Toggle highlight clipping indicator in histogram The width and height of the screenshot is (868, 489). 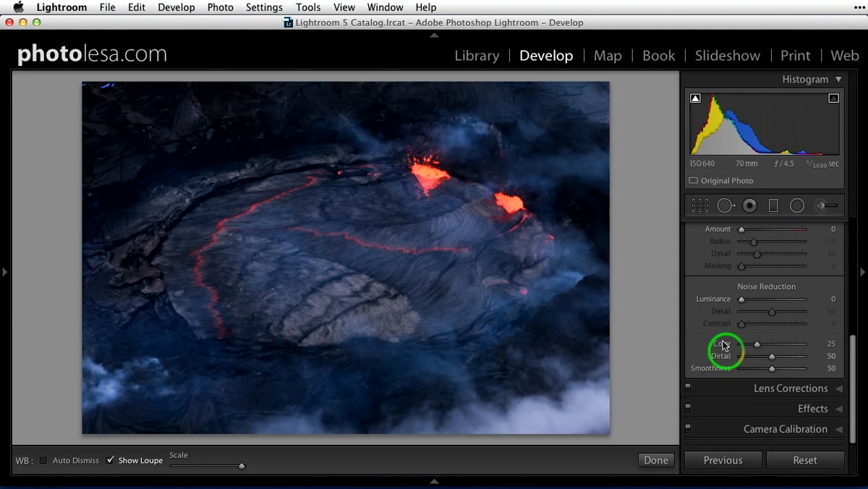[x=833, y=98]
